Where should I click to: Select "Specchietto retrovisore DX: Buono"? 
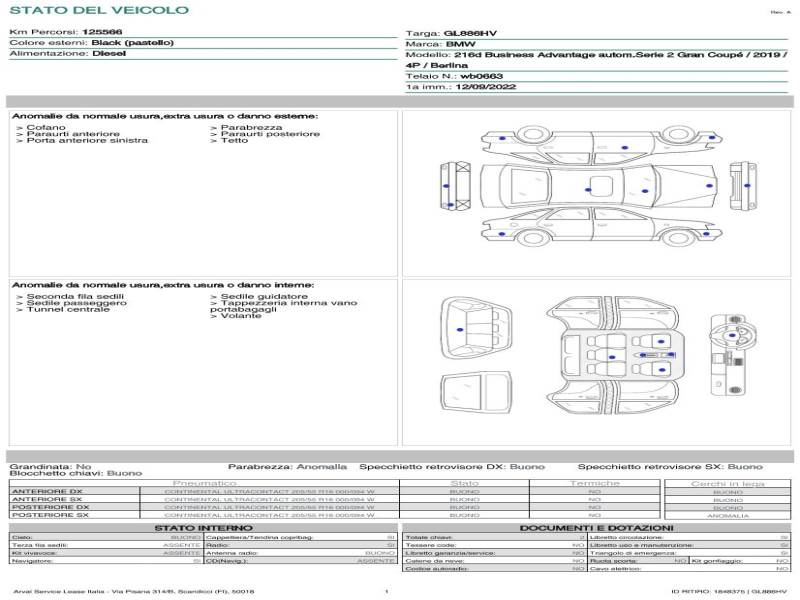point(452,467)
